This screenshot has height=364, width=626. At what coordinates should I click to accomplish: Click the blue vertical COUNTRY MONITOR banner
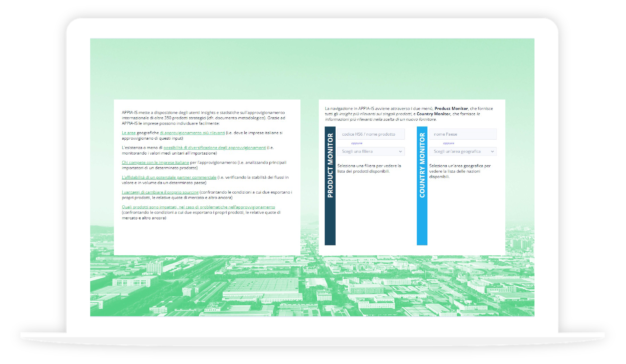[422, 186]
